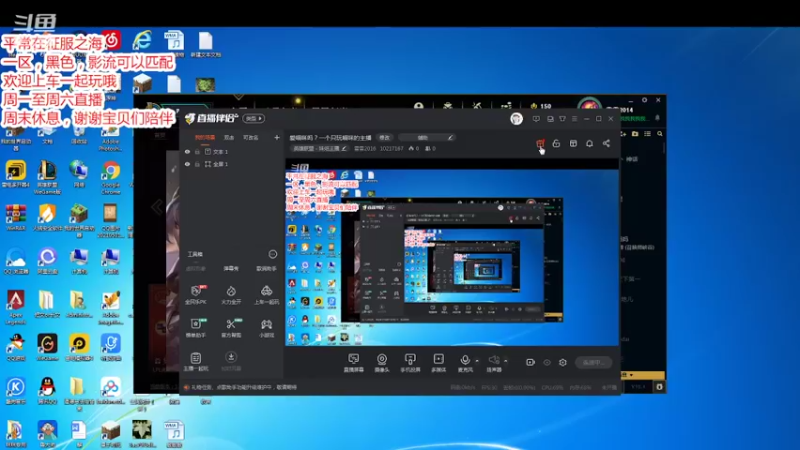Open the 主播一起玩 tool
This screenshot has width=800, height=450.
[196, 361]
